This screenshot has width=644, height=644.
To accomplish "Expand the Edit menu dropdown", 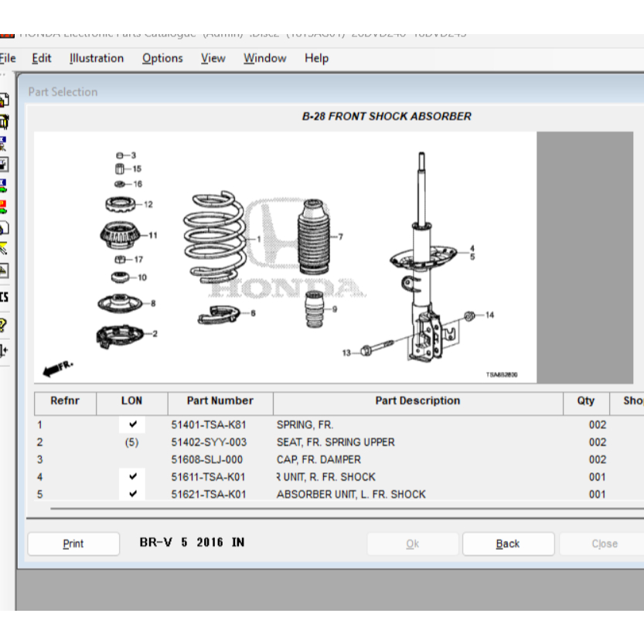I will point(42,58).
